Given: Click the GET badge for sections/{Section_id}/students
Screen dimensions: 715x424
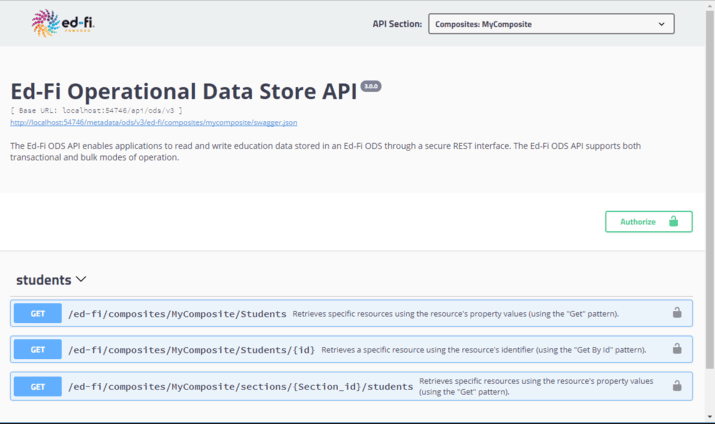Looking at the screenshot, I should pyautogui.click(x=38, y=385).
